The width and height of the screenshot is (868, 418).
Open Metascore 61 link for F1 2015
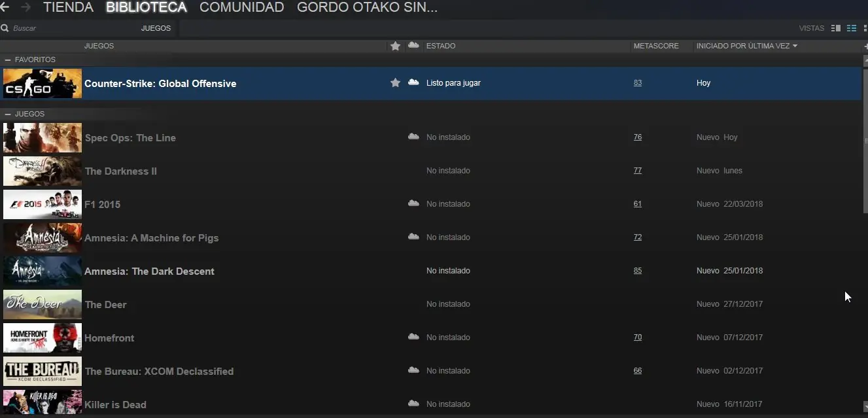638,204
